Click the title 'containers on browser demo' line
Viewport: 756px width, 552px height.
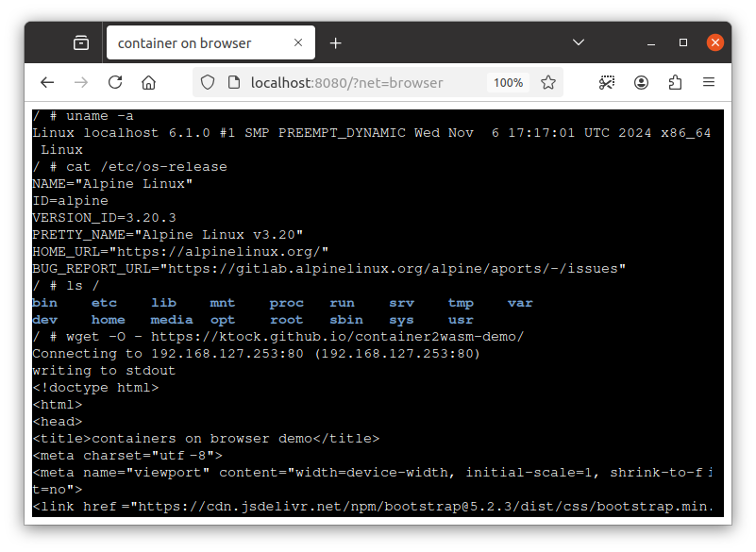click(206, 438)
